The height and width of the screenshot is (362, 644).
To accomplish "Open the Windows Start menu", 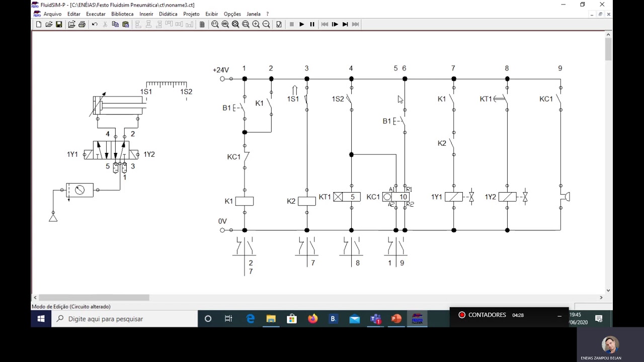I will click(41, 319).
